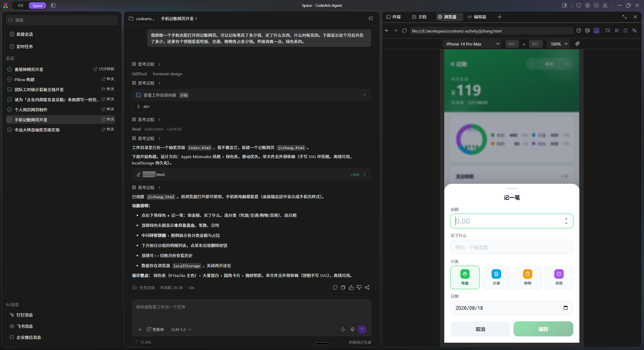The image size is (644, 350).
Task: Toggle the right panel layout icon in title bar
Action: [x=565, y=5]
